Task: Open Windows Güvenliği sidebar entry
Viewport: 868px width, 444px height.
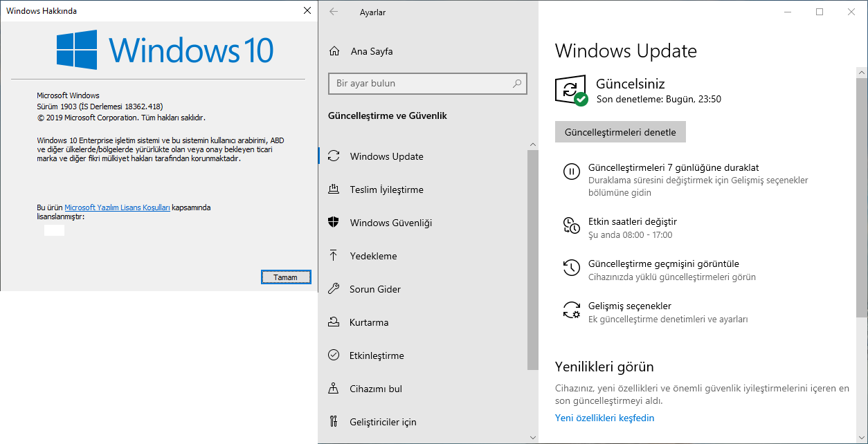Action: point(423,223)
